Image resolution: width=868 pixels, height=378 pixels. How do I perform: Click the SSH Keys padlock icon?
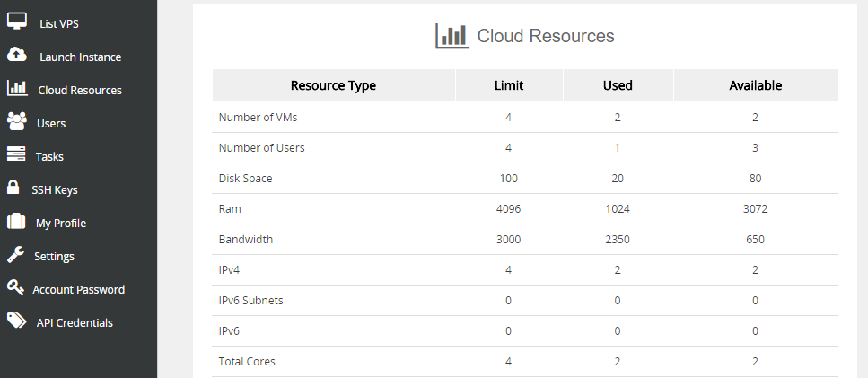(13, 189)
